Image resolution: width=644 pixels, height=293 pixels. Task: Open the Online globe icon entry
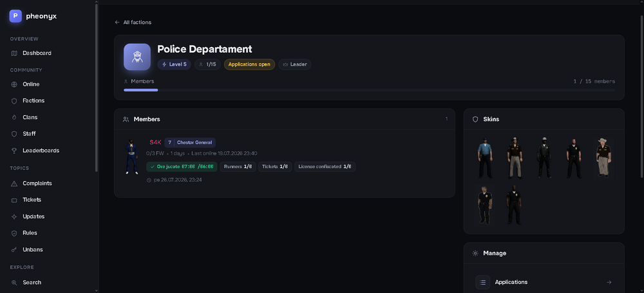tap(14, 84)
